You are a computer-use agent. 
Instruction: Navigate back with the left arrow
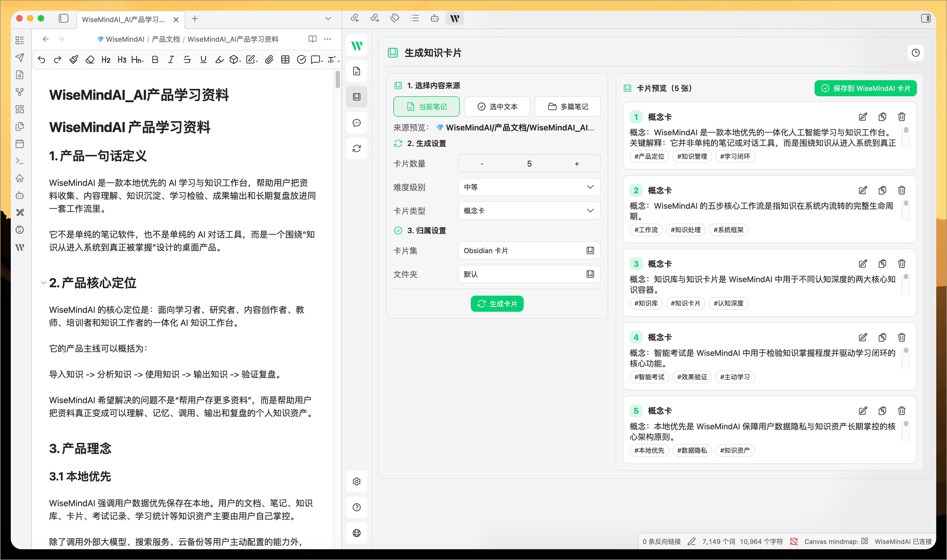tap(46, 39)
